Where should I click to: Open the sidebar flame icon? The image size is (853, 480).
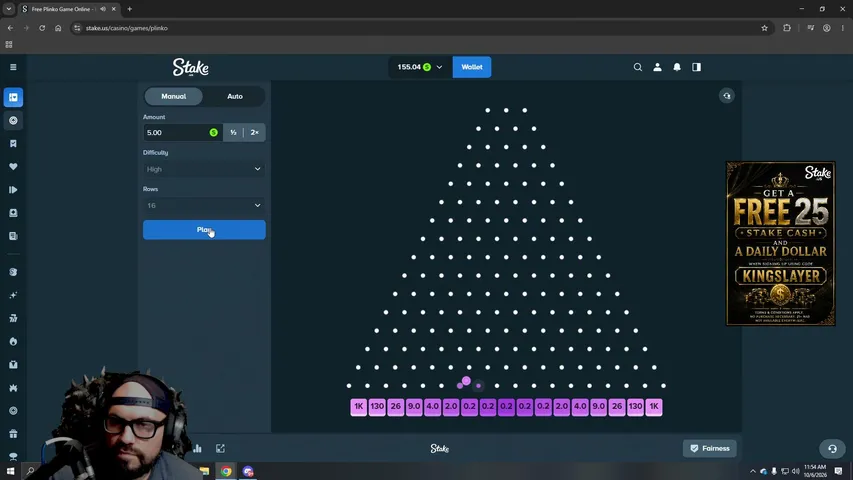13,341
